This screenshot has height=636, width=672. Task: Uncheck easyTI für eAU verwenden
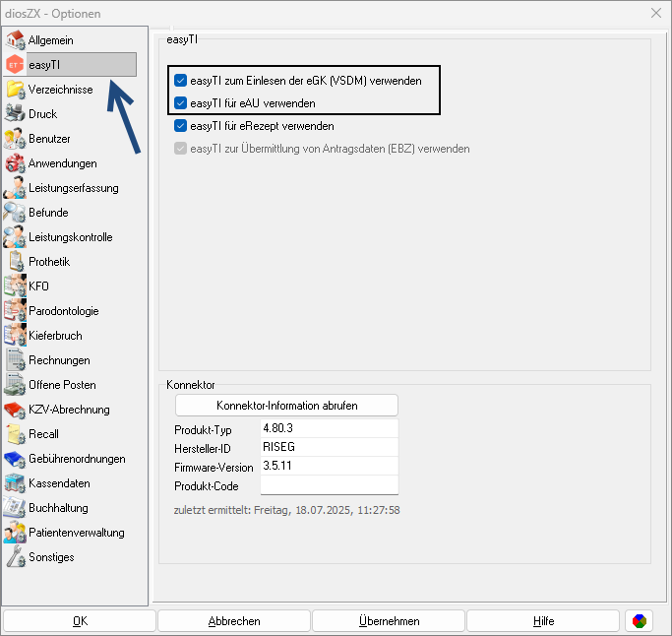[180, 103]
